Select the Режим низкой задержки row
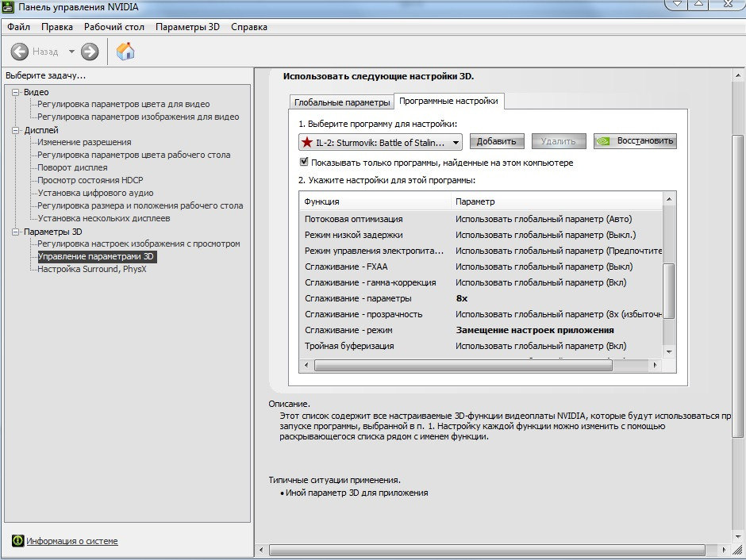Image resolution: width=746 pixels, height=560 pixels. click(x=480, y=235)
